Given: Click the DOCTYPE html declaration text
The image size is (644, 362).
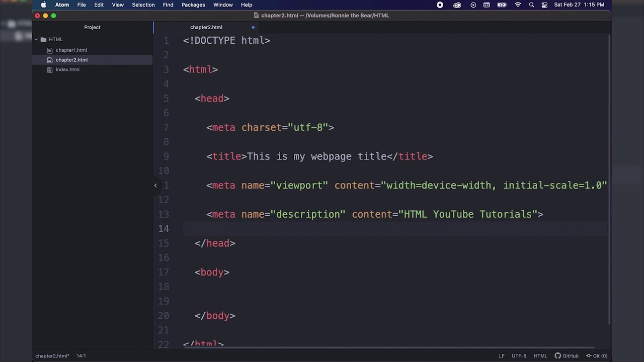Looking at the screenshot, I should point(226,41).
